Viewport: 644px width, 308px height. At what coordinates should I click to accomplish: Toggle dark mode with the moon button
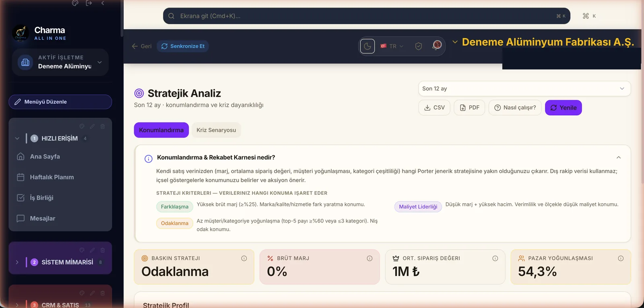click(367, 46)
